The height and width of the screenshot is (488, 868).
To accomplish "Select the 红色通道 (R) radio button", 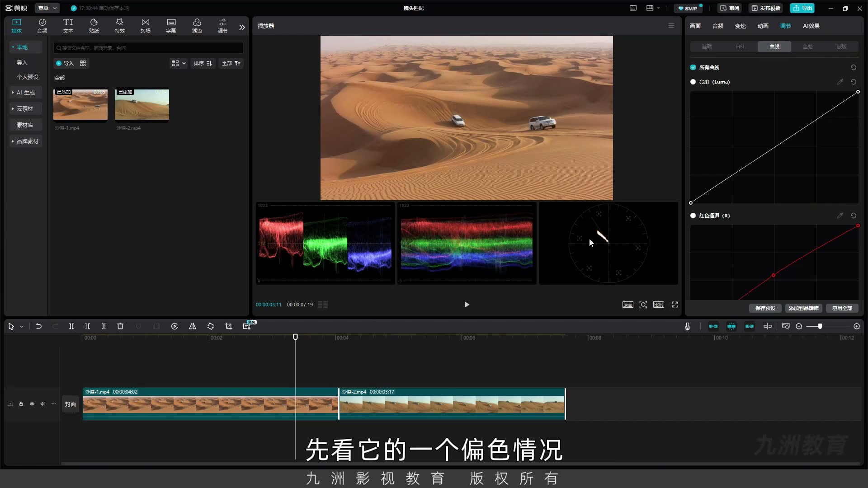I will pyautogui.click(x=693, y=216).
